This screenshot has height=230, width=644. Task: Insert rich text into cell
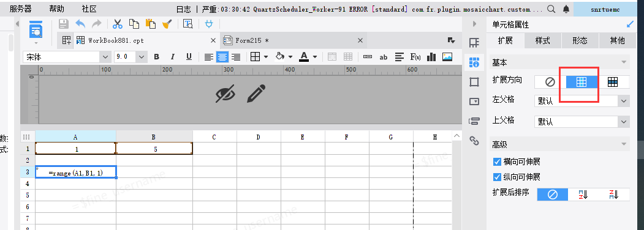tap(400, 57)
